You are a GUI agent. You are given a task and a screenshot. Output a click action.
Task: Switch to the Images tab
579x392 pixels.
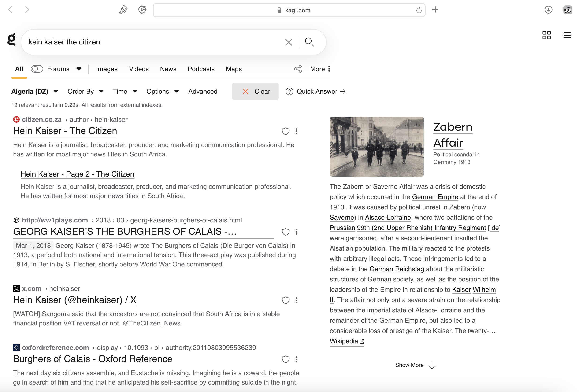click(107, 69)
